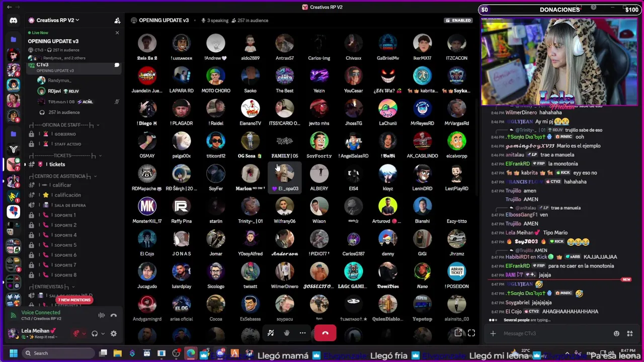Image resolution: width=644 pixels, height=362 pixels.
Task: Open the STAFF ACTIVO locked channel
Action: 74,144
